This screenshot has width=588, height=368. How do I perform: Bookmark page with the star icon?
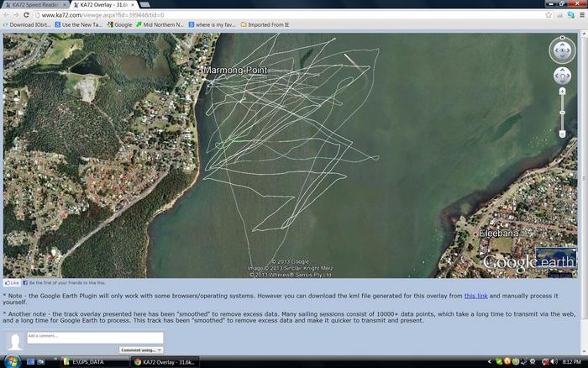(559, 14)
